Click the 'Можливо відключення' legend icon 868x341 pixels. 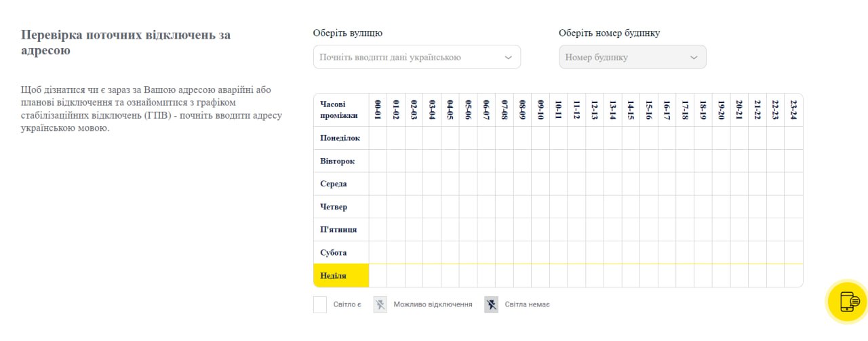[x=380, y=304]
